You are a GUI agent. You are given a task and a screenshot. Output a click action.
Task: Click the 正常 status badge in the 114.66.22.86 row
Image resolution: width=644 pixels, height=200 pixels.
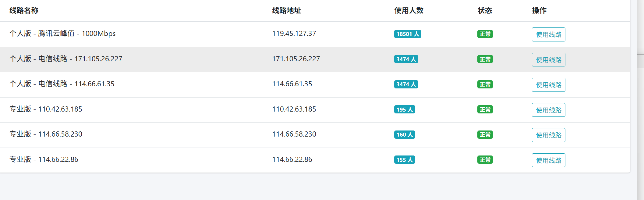[485, 160]
